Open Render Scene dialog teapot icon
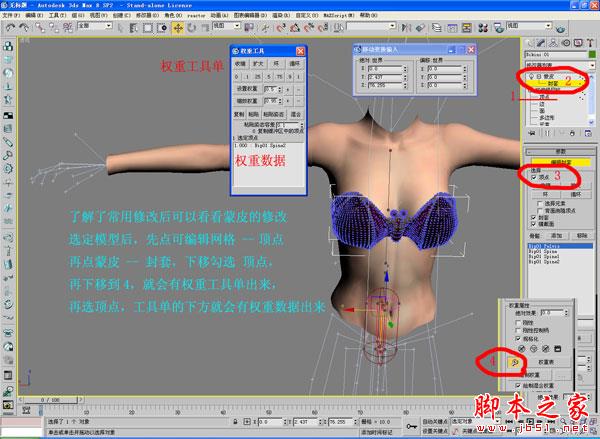 tap(498, 28)
